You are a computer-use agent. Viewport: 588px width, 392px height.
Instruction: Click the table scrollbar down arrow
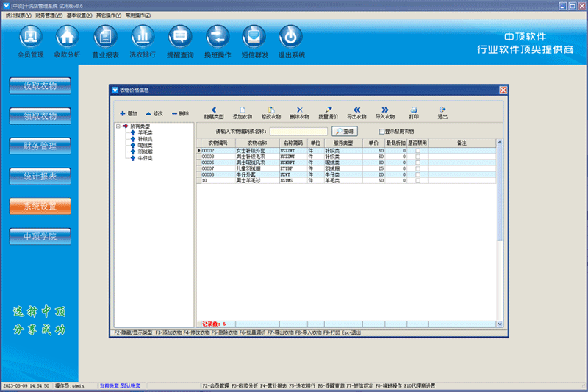(x=500, y=324)
